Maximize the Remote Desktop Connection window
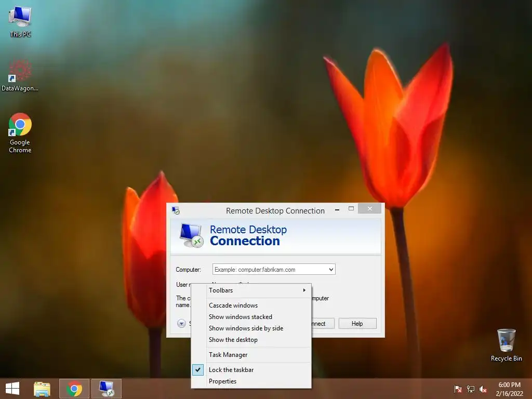This screenshot has width=532, height=399. tap(351, 209)
